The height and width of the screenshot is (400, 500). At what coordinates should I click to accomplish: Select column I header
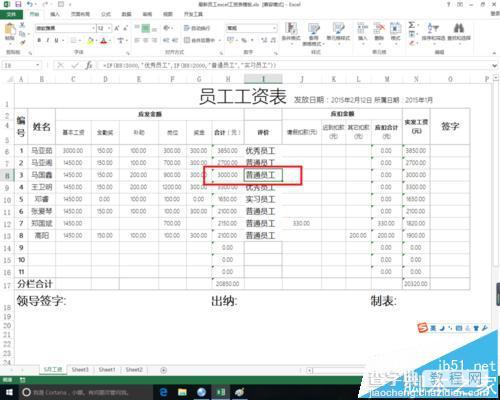tap(263, 79)
